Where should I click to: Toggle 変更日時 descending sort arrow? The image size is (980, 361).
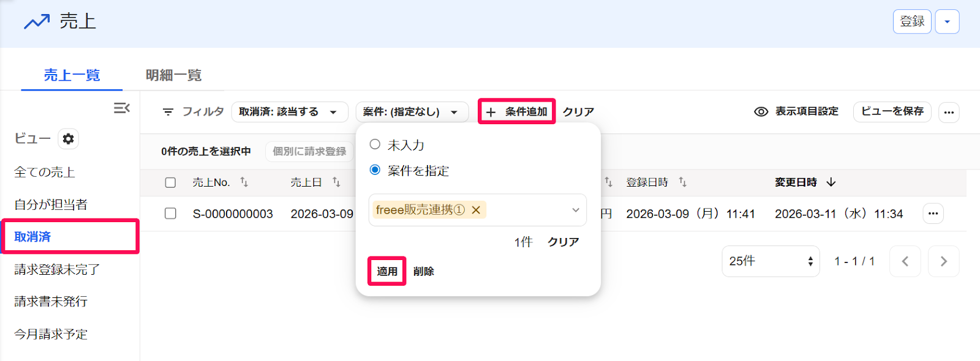[831, 182]
